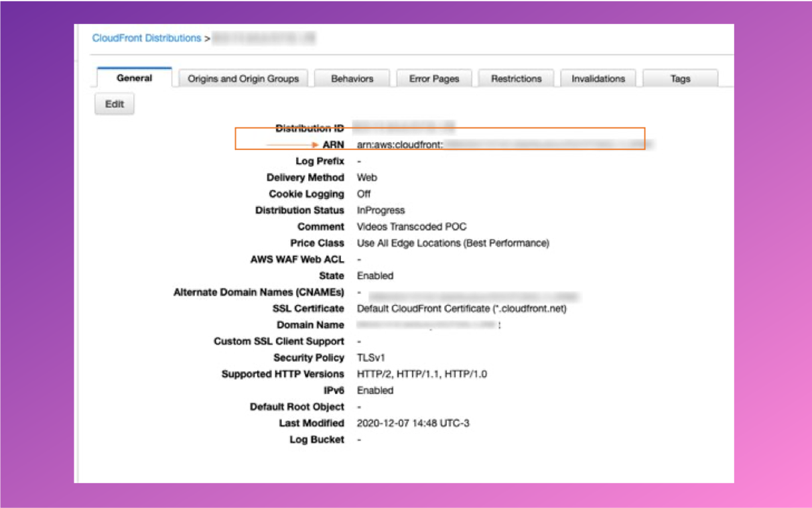
Task: Go to the Error Pages tab
Action: point(434,78)
